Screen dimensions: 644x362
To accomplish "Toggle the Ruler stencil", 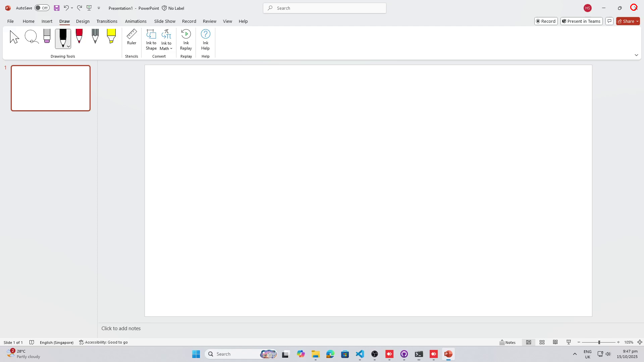I will 131,37.
